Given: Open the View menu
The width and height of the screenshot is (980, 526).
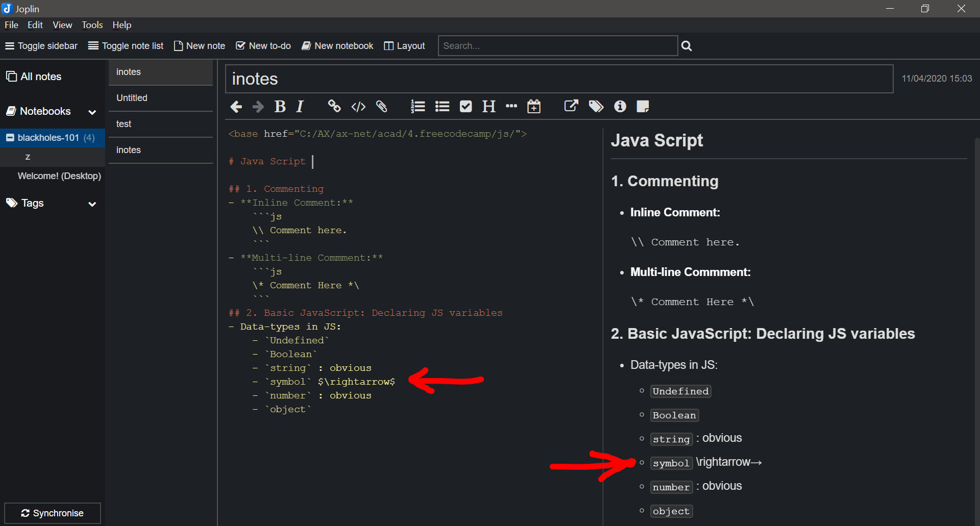Looking at the screenshot, I should [x=62, y=24].
